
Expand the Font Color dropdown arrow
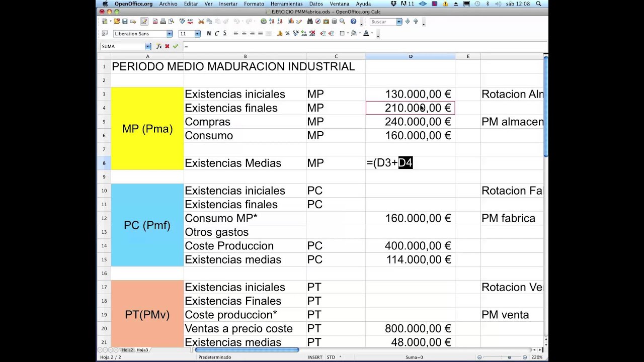click(372, 34)
